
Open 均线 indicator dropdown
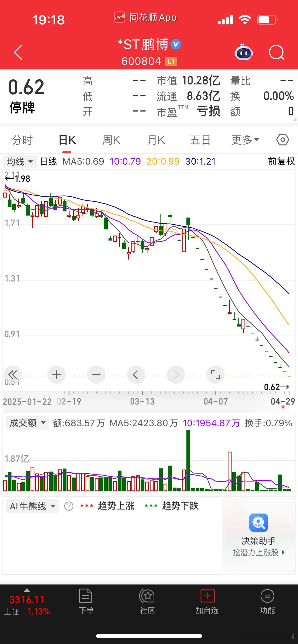(20, 162)
